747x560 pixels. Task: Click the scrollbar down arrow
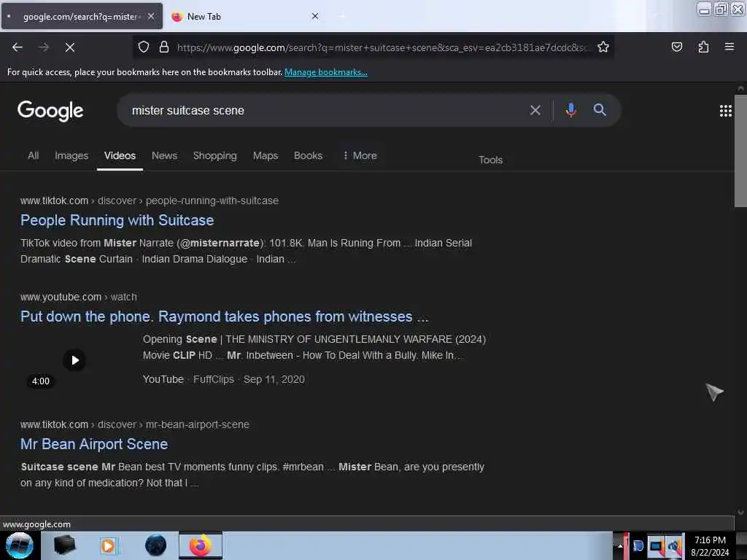point(740,512)
